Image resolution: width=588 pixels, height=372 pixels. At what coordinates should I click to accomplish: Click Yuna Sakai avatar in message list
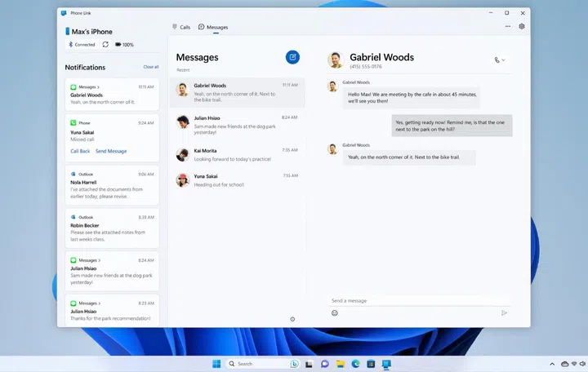183,180
